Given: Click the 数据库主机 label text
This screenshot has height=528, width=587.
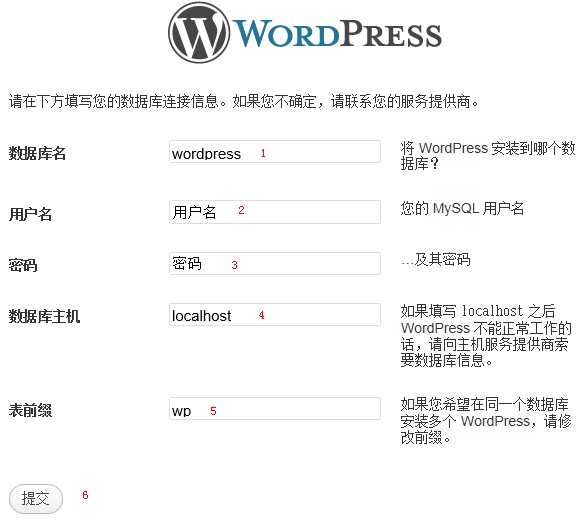Looking at the screenshot, I should coord(44,316).
